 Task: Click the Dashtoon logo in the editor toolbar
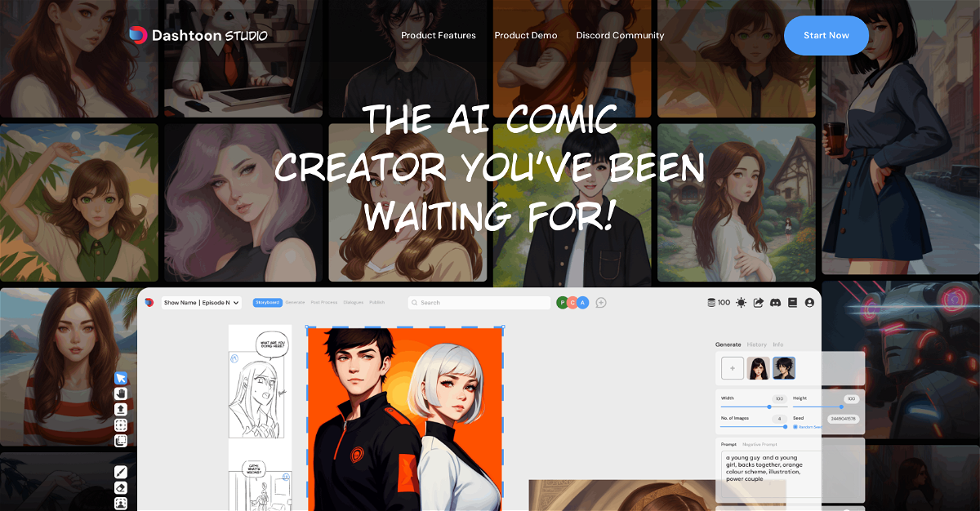coord(149,302)
